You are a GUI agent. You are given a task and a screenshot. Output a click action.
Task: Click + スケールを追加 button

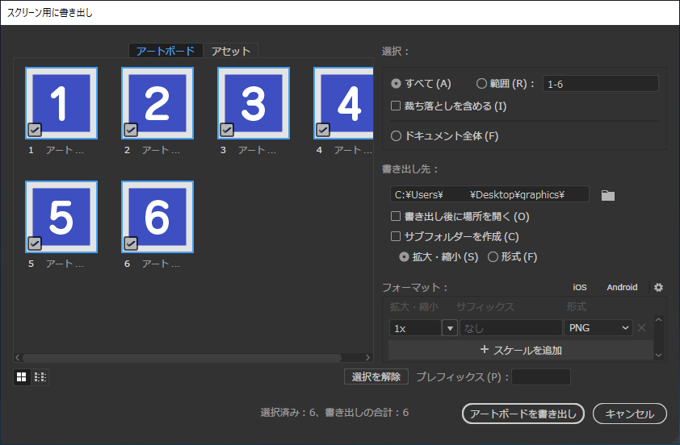(521, 350)
